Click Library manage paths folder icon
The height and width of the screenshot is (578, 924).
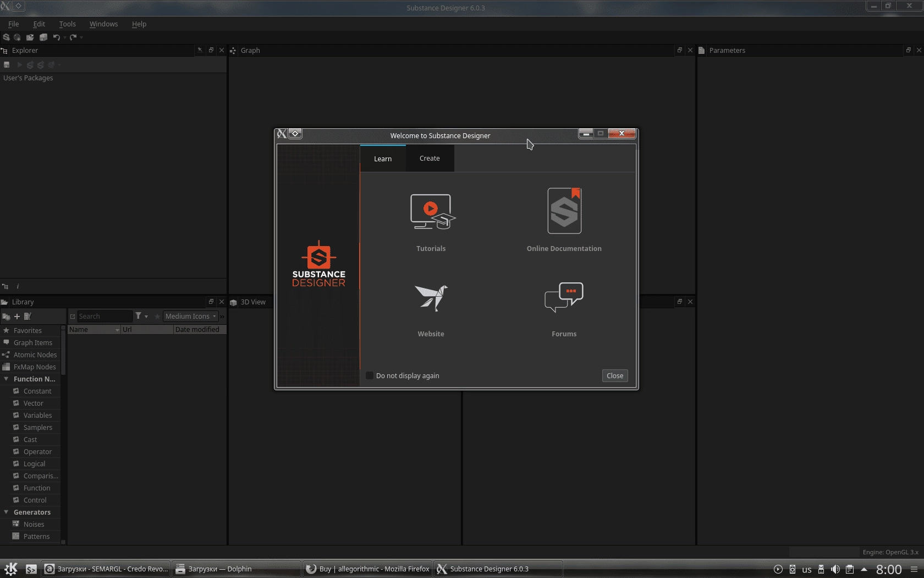[6, 317]
